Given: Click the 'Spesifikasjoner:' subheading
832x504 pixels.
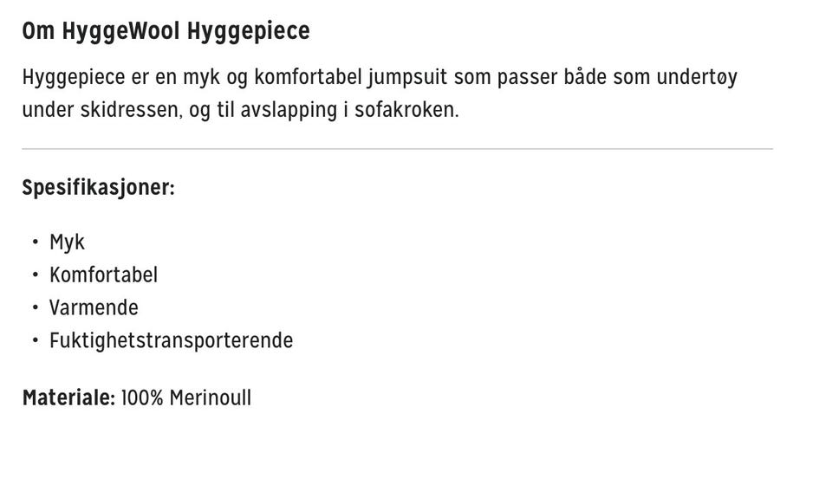Looking at the screenshot, I should [x=98, y=188].
